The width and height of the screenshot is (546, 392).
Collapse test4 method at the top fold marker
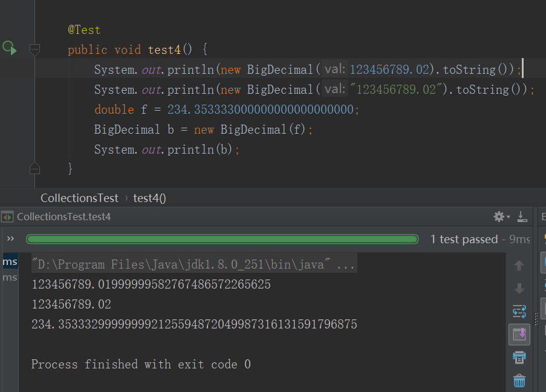click(34, 50)
